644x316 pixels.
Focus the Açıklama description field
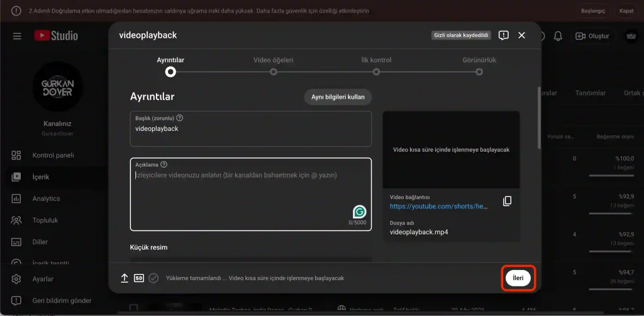(x=251, y=195)
